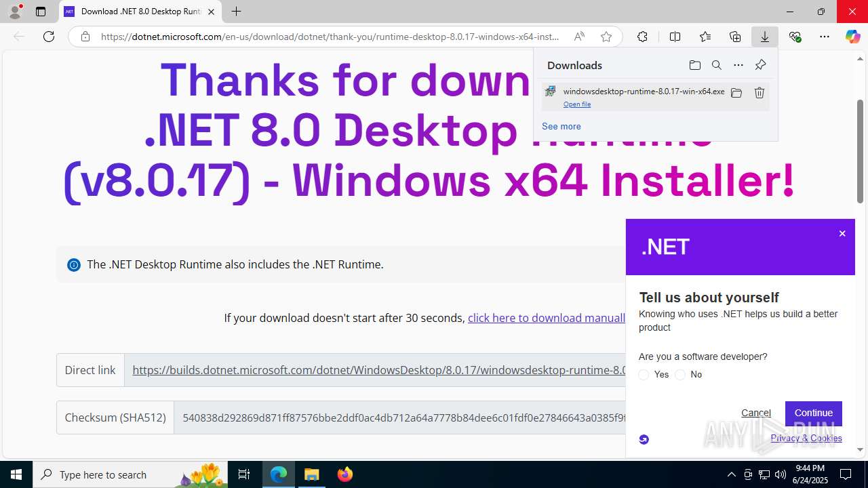Open Collections panel
Image resolution: width=868 pixels, height=488 pixels.
pyautogui.click(x=735, y=37)
